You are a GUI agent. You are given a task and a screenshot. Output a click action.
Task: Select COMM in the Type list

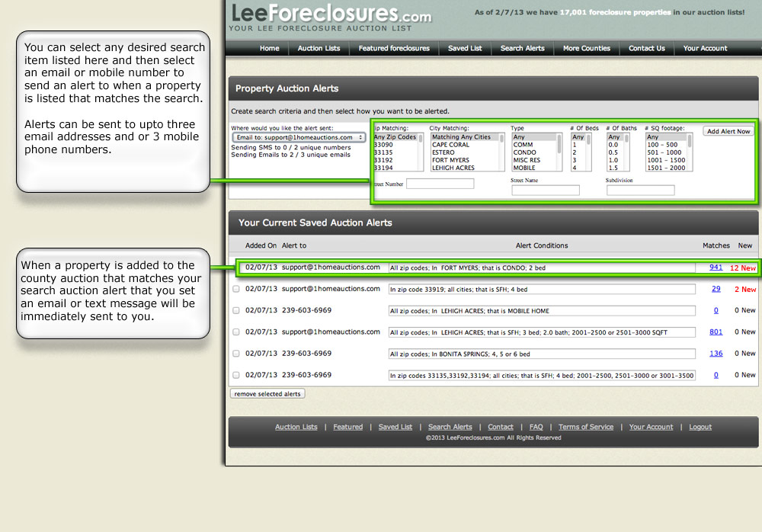point(523,145)
